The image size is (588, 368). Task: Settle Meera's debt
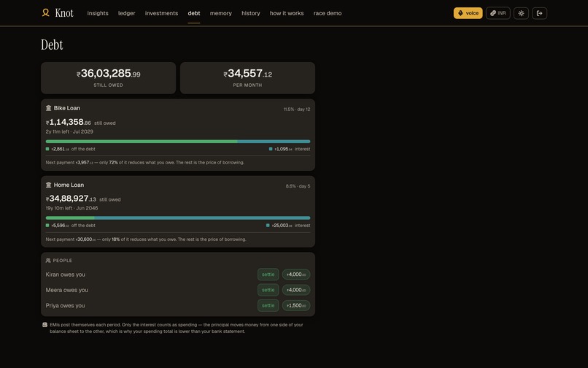coord(268,290)
